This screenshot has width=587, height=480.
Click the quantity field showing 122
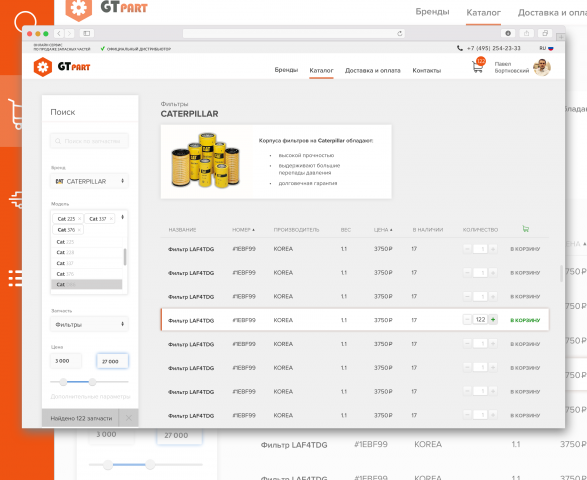click(x=480, y=319)
